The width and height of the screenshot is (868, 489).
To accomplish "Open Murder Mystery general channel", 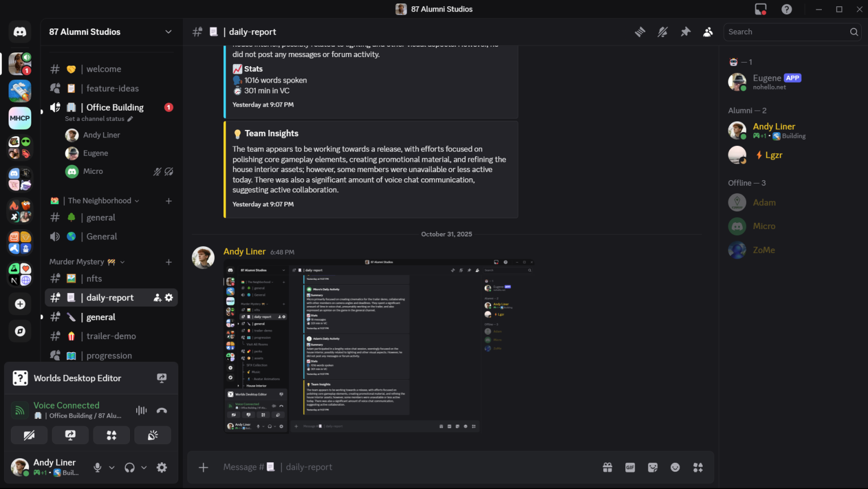I will coord(111,317).
